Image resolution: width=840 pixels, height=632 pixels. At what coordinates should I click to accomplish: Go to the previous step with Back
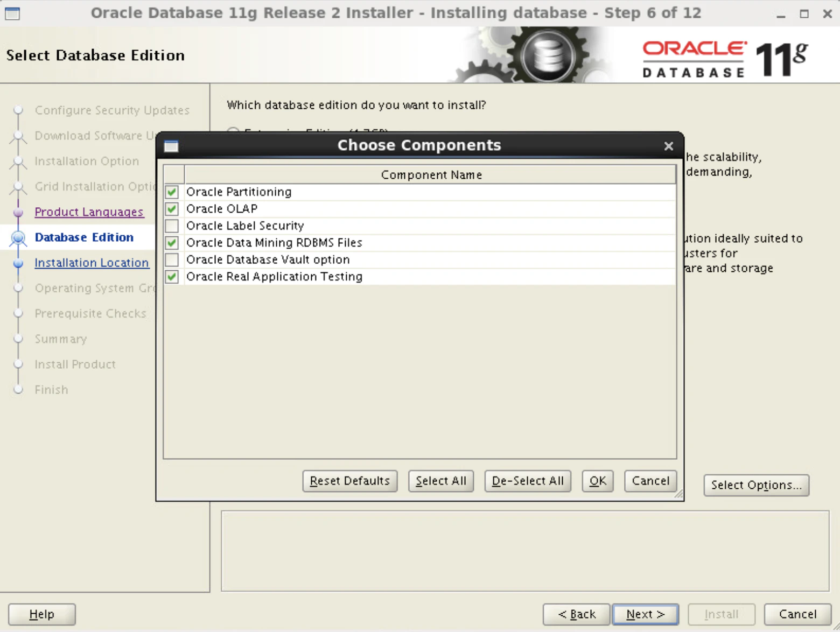click(577, 614)
